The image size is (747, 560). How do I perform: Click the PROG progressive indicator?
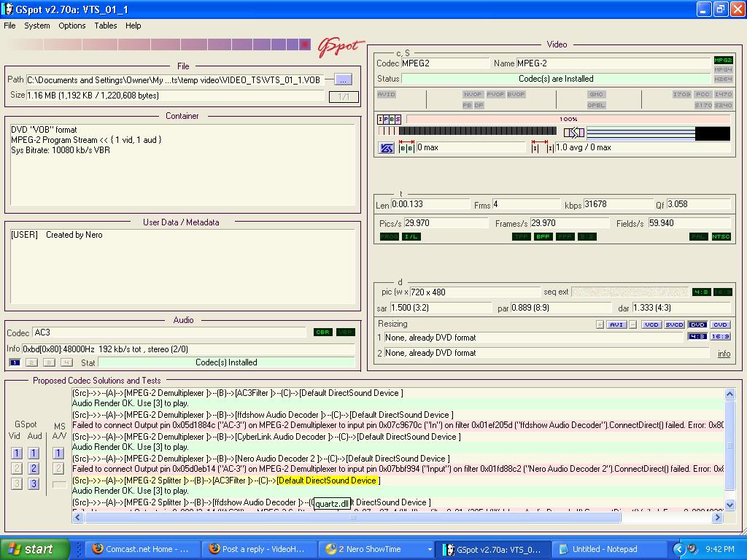tap(390, 237)
